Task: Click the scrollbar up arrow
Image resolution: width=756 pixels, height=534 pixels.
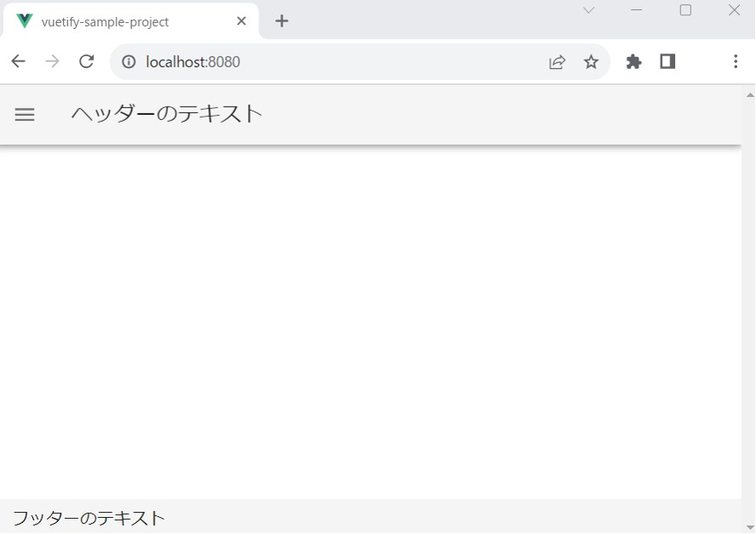Action: tap(750, 95)
